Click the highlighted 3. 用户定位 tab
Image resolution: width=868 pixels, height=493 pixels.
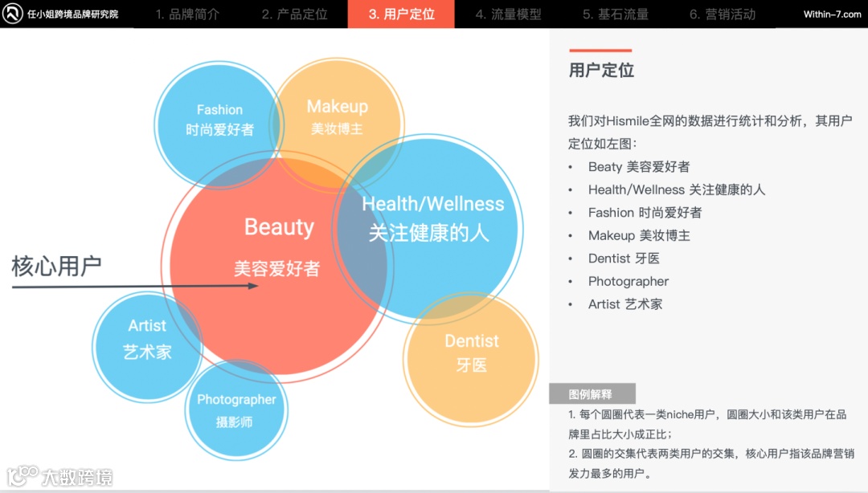(401, 14)
